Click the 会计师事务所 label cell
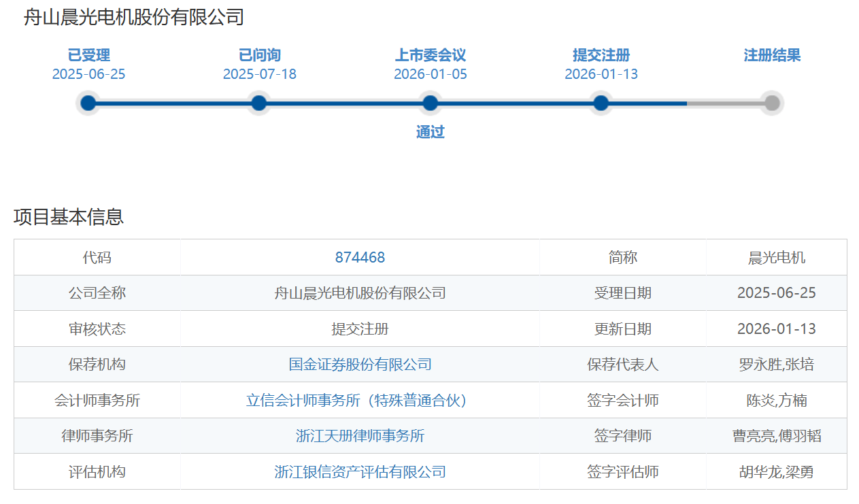The height and width of the screenshot is (504, 859). tap(97, 400)
